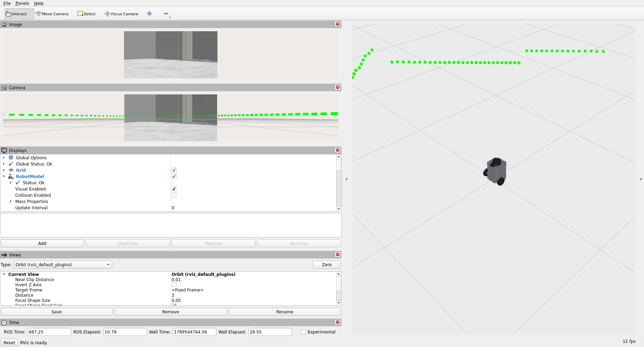Collapse the RobotModel item
The height and width of the screenshot is (347, 644).
coord(4,176)
